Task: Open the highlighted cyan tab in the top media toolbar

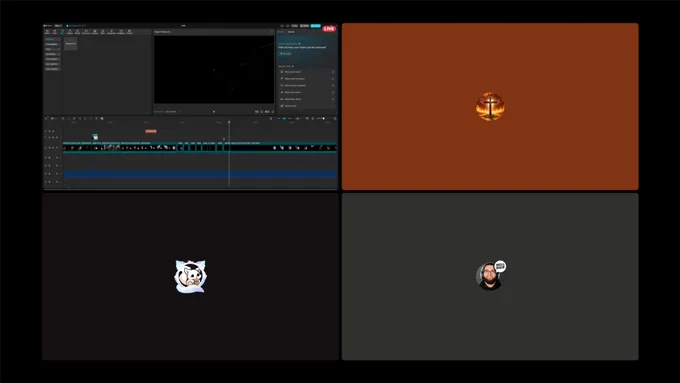Action: click(62, 32)
